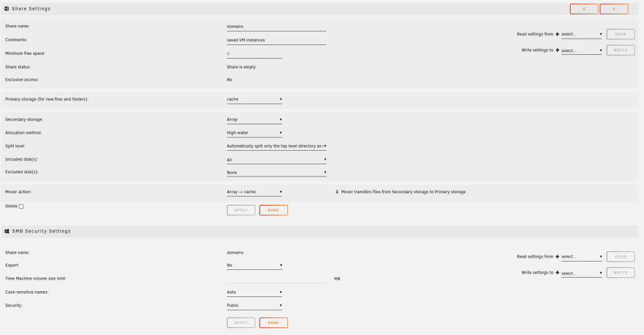Click Read button in Share Settings
644x335 pixels.
coord(621,34)
